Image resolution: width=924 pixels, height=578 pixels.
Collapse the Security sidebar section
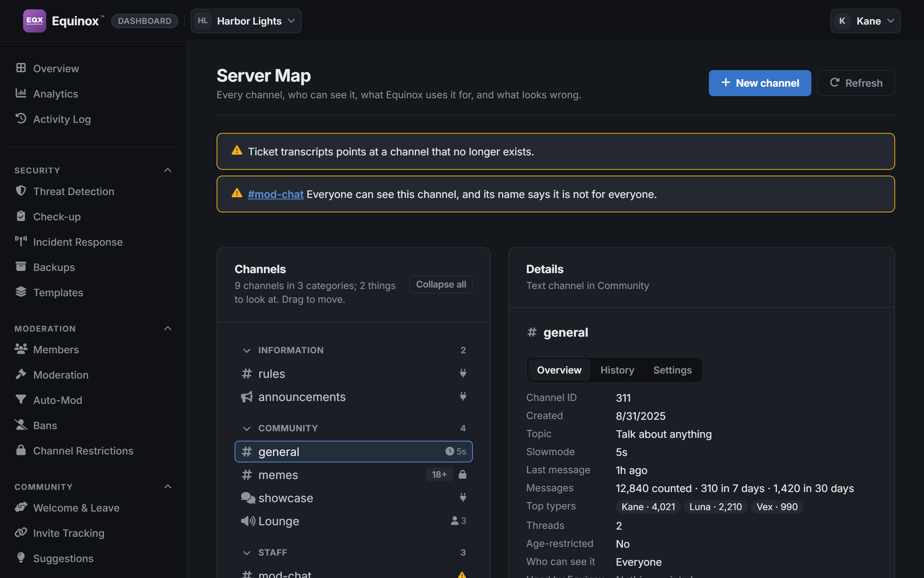click(167, 170)
